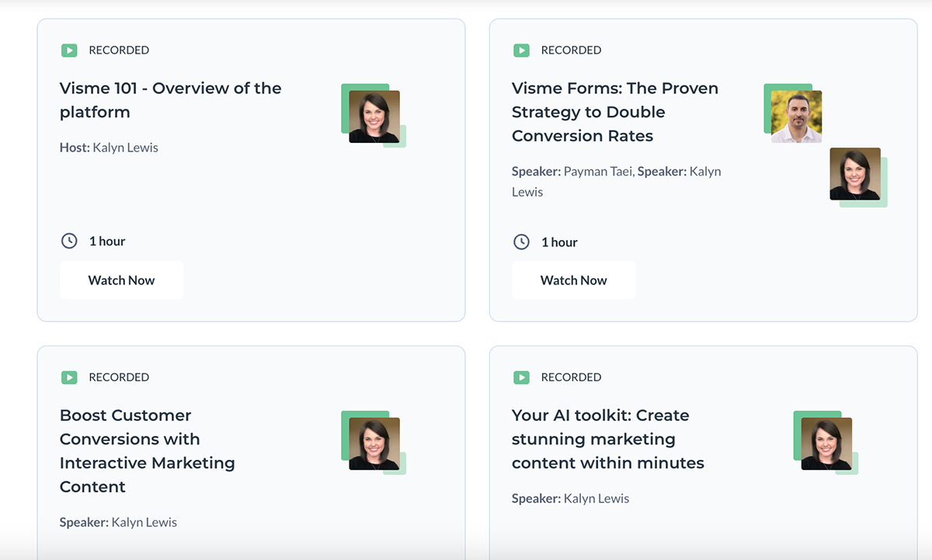The width and height of the screenshot is (932, 560).
Task: Select the play icon on Boost Customer Conversions card
Action: (69, 377)
